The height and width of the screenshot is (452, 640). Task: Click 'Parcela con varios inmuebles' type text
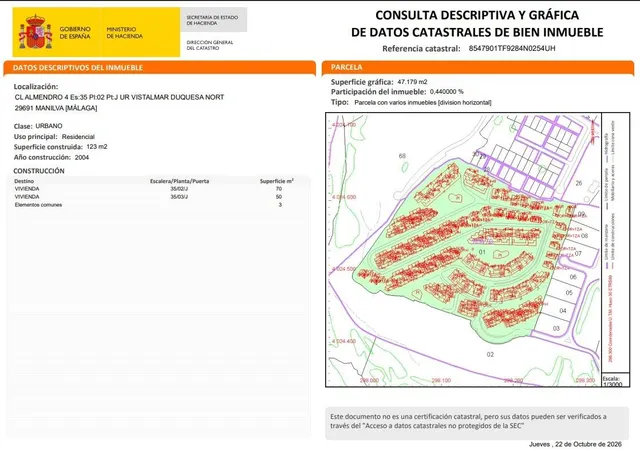tap(395, 102)
